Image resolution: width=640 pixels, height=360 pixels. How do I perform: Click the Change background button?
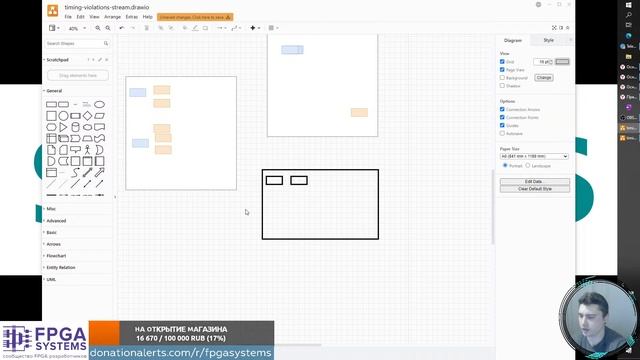click(x=544, y=78)
